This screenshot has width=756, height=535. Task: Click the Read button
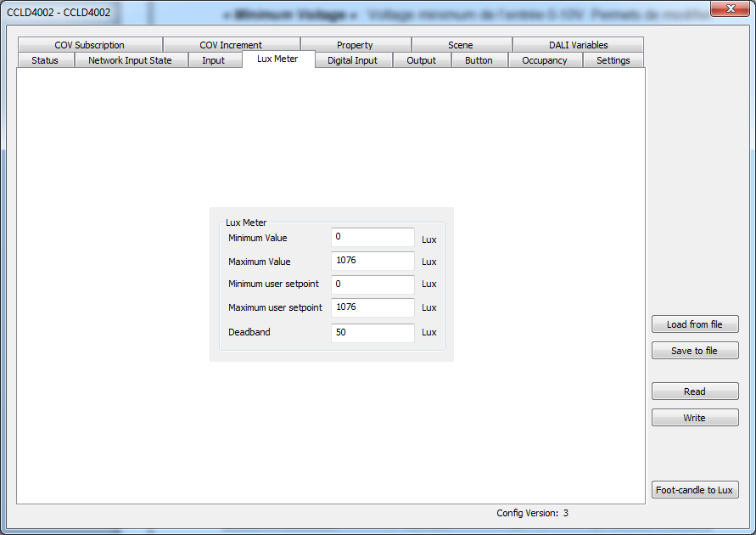point(695,391)
